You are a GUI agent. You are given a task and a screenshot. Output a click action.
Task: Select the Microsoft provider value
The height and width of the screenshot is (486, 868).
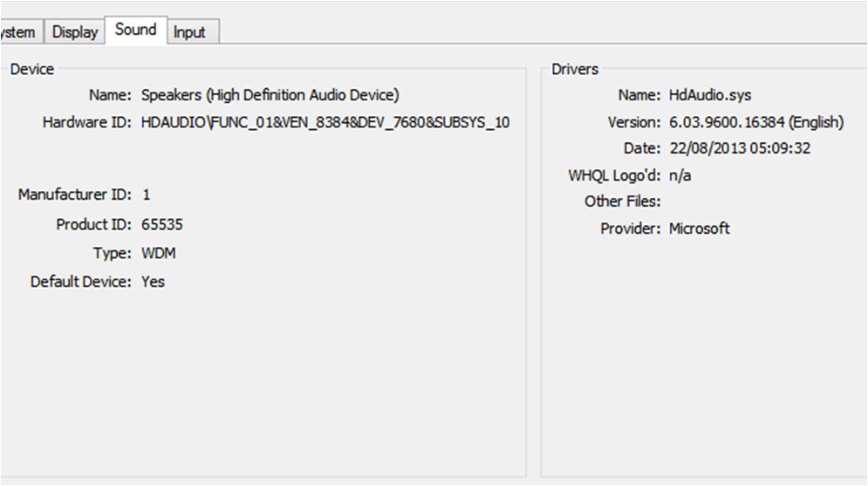[699, 229]
